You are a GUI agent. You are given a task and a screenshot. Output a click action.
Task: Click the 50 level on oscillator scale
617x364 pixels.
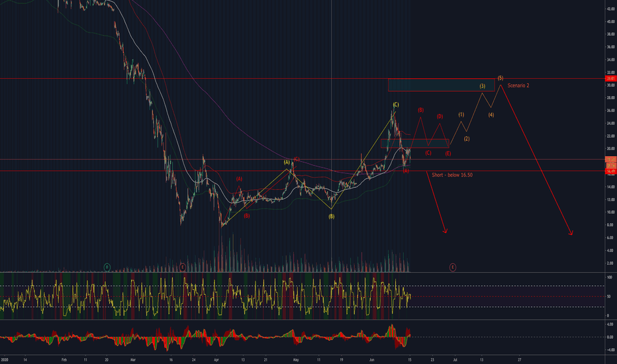[x=609, y=296]
